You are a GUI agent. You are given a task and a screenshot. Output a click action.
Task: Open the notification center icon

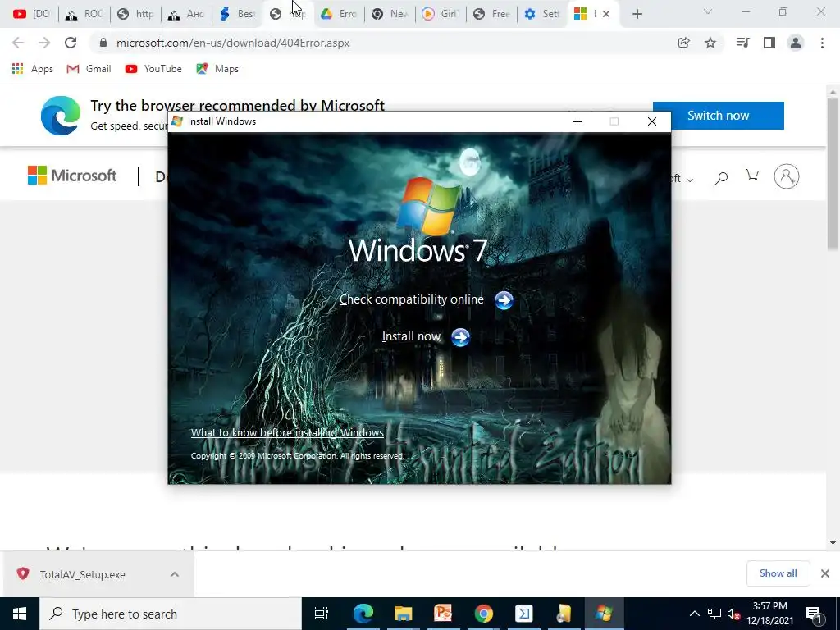point(815,614)
